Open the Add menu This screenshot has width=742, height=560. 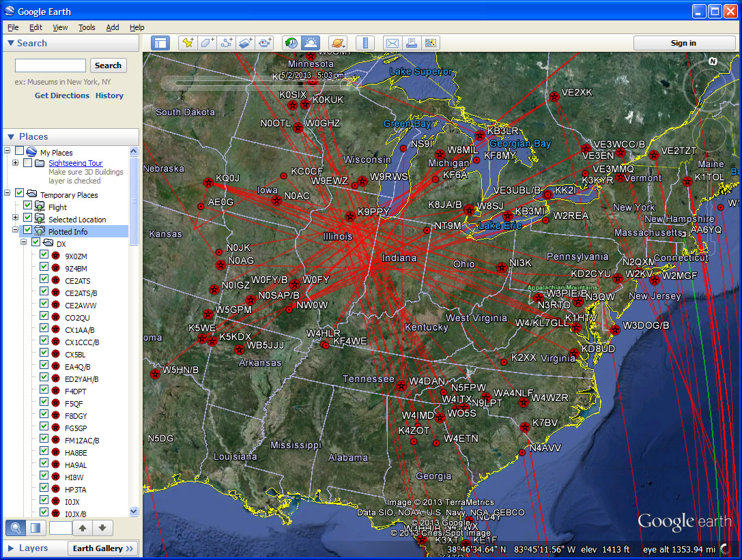[x=113, y=27]
